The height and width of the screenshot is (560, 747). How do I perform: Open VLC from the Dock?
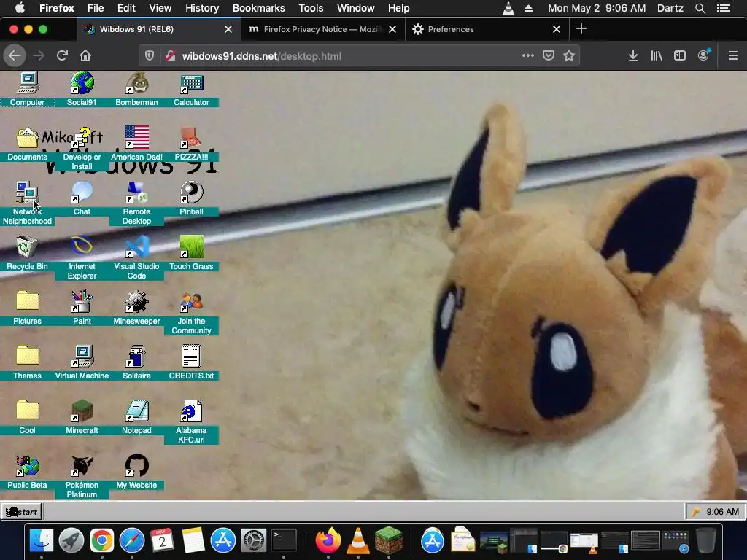click(x=357, y=540)
